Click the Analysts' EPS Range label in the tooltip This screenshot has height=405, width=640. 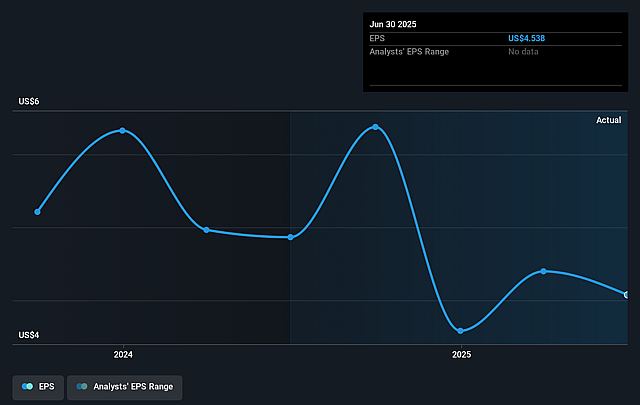pyautogui.click(x=409, y=52)
